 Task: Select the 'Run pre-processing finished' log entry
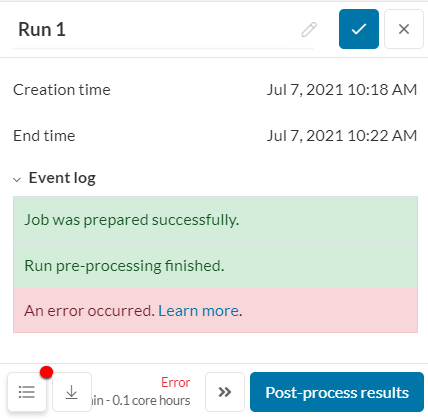215,265
